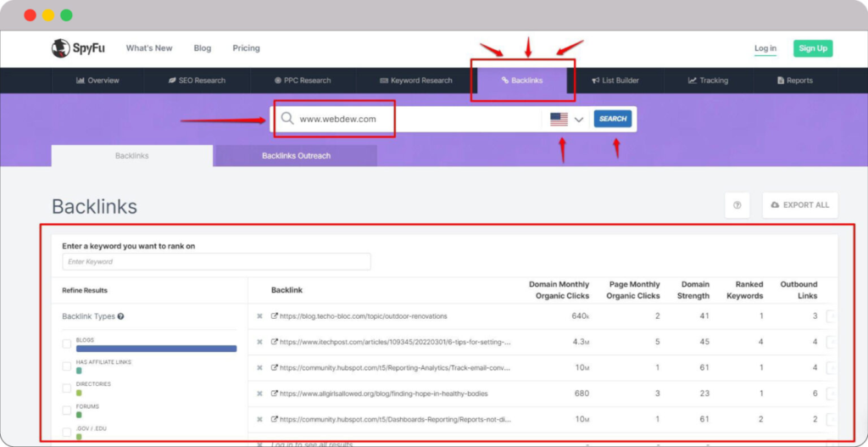Click the Enter Keyword input field

click(x=216, y=261)
